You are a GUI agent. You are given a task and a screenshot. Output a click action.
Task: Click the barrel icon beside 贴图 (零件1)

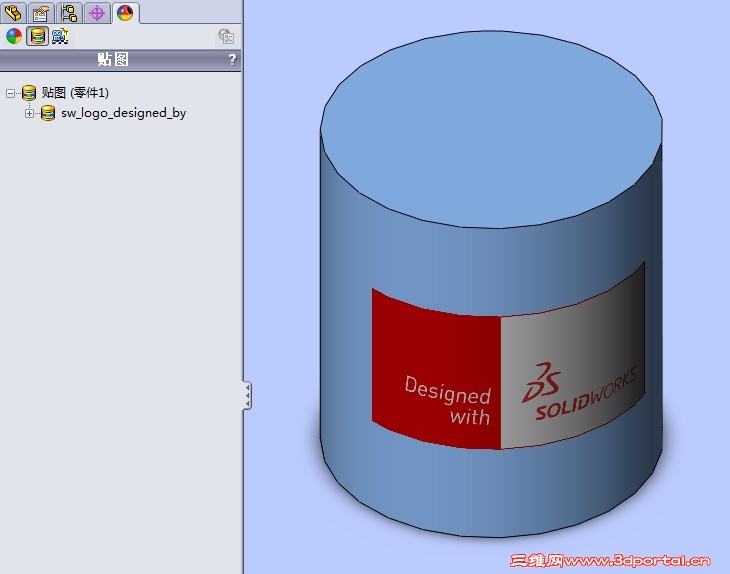tap(29, 93)
